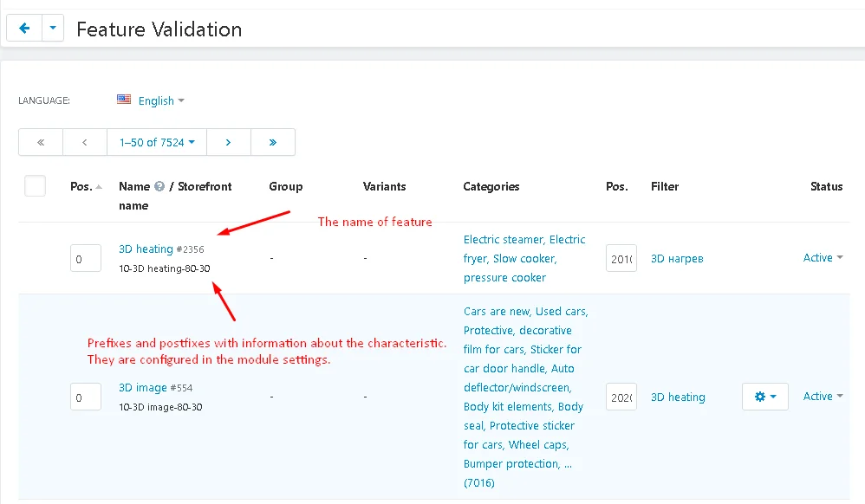
Task: Go to the first page of results
Action: click(x=40, y=142)
